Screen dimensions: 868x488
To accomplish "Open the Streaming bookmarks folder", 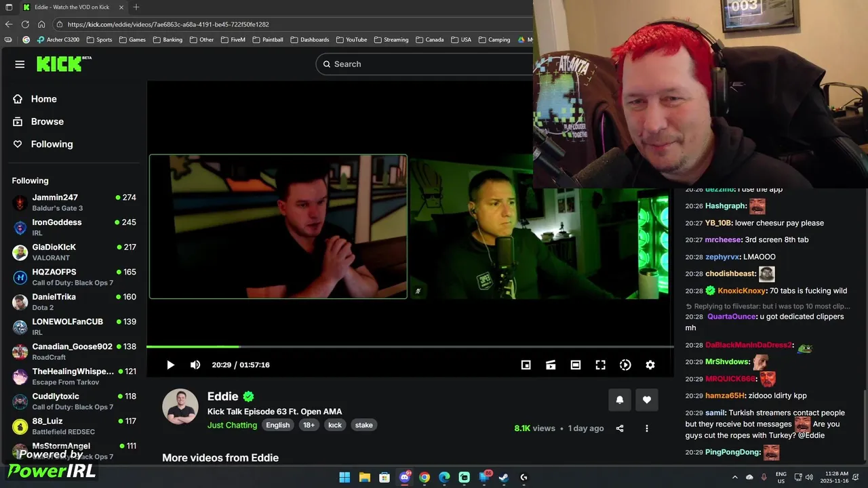I will pos(391,39).
